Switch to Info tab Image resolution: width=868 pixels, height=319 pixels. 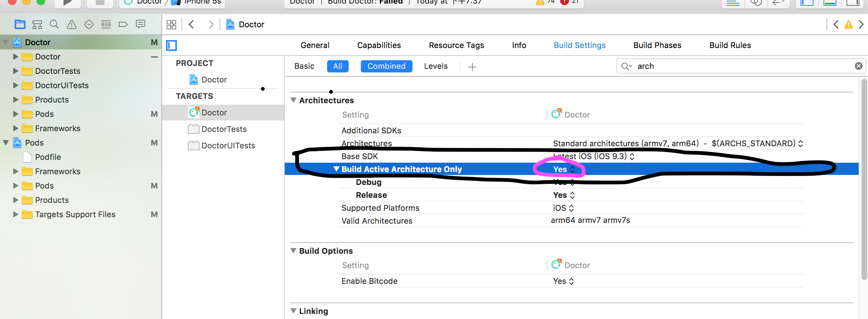pyautogui.click(x=519, y=45)
